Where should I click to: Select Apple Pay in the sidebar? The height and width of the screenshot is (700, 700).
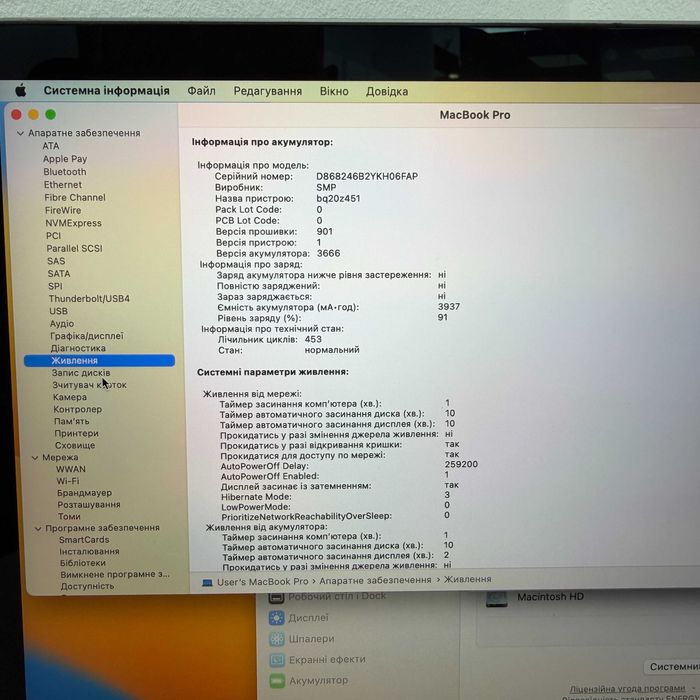(x=65, y=159)
